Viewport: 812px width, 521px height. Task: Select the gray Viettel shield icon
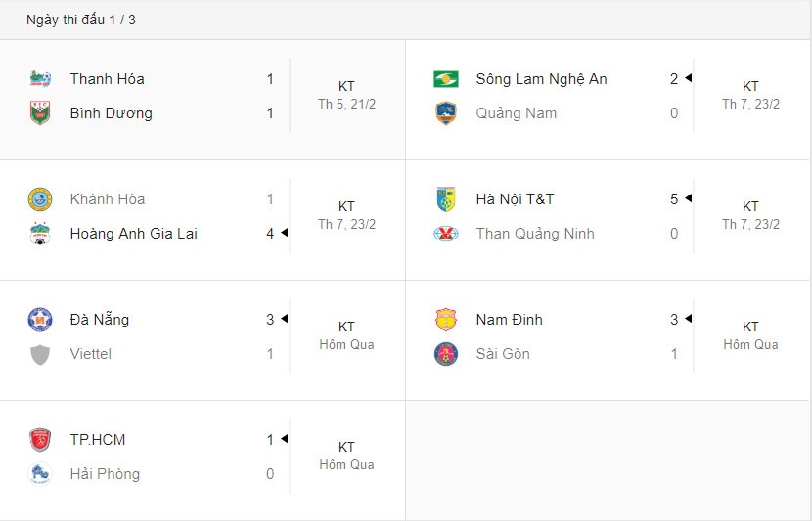click(x=40, y=355)
